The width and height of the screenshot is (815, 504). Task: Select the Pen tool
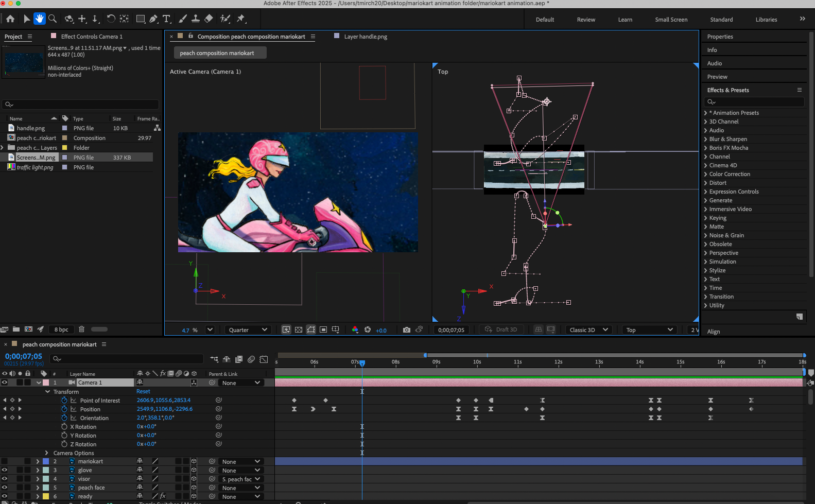tap(153, 19)
